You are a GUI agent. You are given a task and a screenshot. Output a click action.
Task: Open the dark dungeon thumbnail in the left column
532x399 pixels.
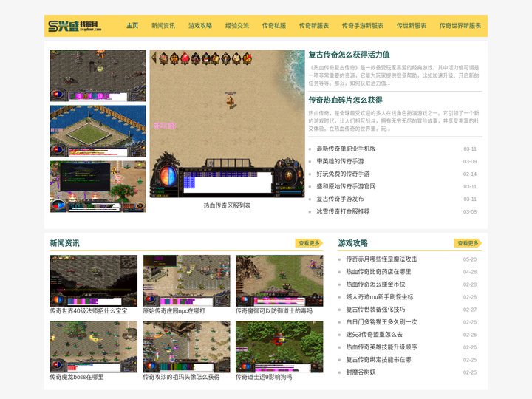coord(98,75)
